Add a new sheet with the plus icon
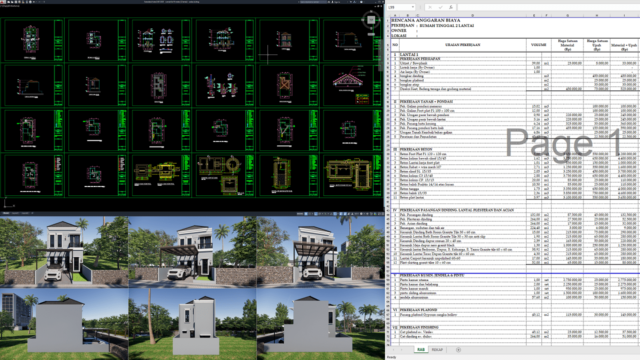This screenshot has width=640, height=360. click(458, 350)
